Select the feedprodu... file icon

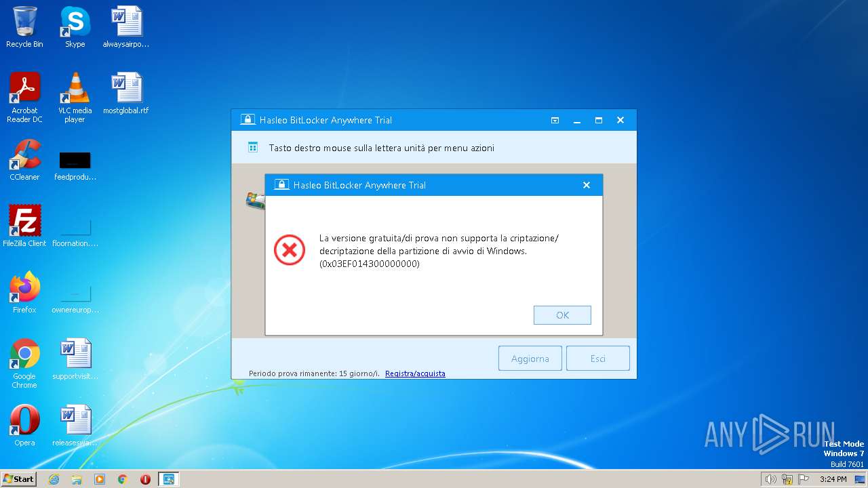click(x=75, y=165)
